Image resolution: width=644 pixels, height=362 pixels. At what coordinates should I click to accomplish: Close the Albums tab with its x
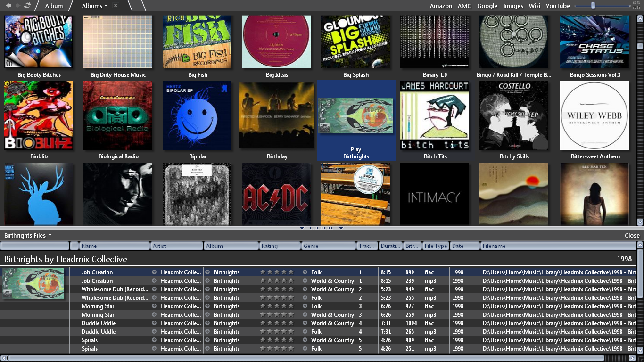point(116,6)
